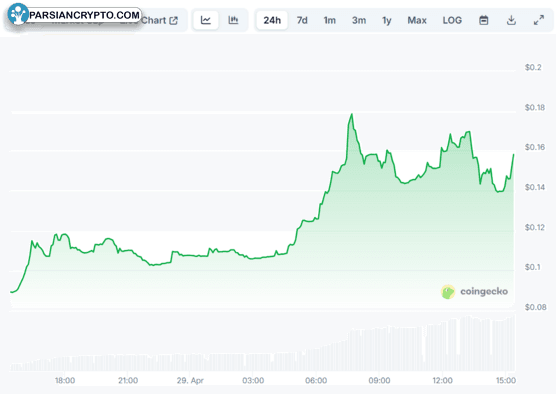Click the 15:00 time axis label
Viewport: 556px width, 394px height.
pyautogui.click(x=506, y=381)
